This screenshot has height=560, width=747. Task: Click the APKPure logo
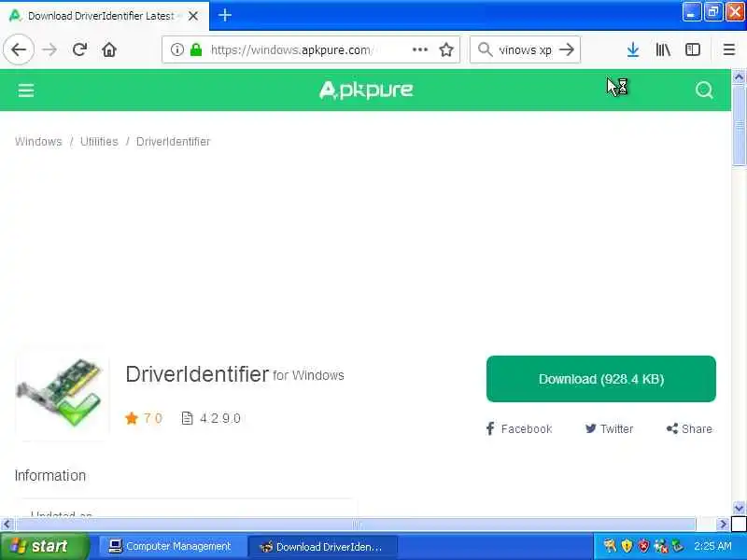coord(366,90)
